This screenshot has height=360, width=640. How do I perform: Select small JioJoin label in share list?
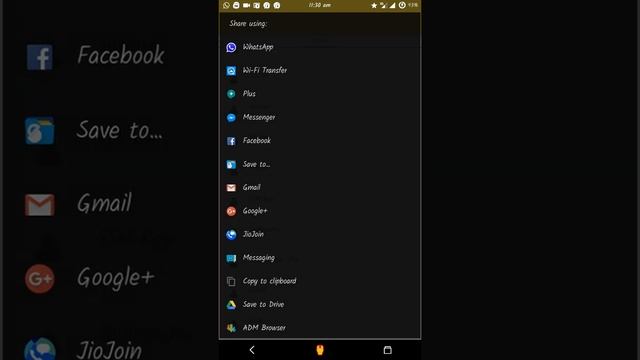coord(253,234)
